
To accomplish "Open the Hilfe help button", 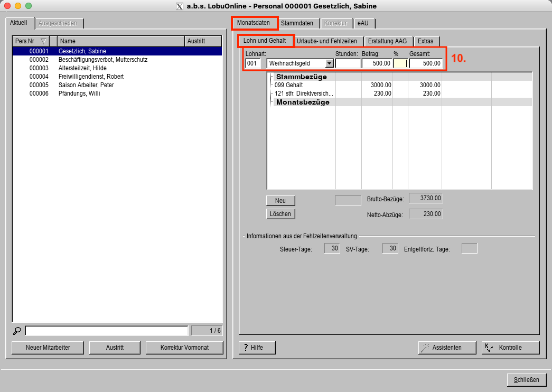I will (257, 348).
